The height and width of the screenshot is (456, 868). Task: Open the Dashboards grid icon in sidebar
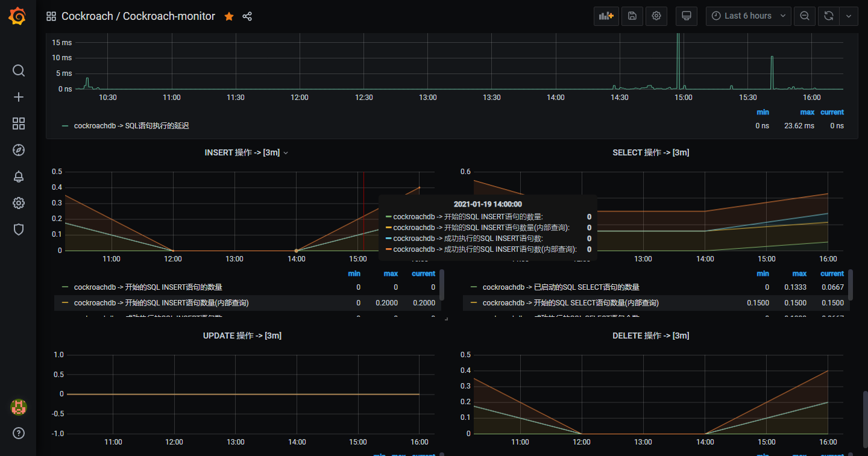(x=19, y=123)
